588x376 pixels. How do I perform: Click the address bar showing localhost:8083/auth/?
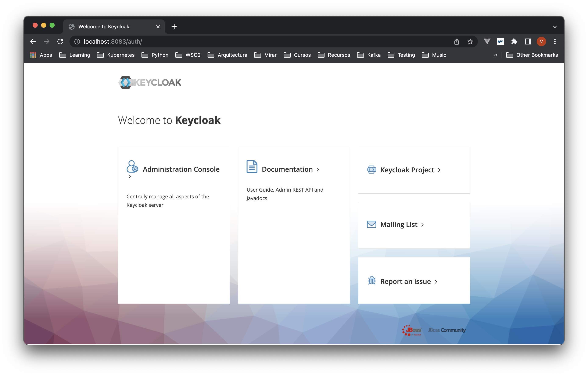244,42
